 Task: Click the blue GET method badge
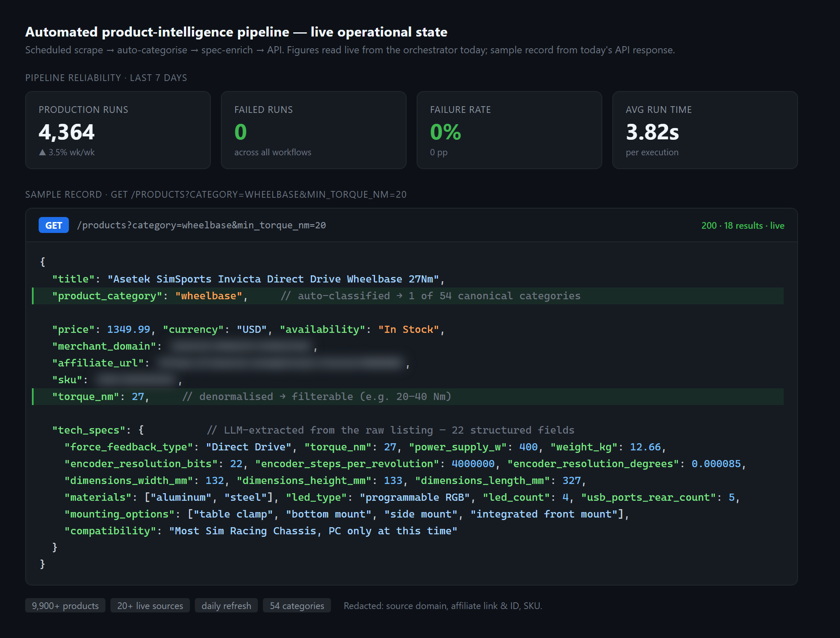pos(54,225)
